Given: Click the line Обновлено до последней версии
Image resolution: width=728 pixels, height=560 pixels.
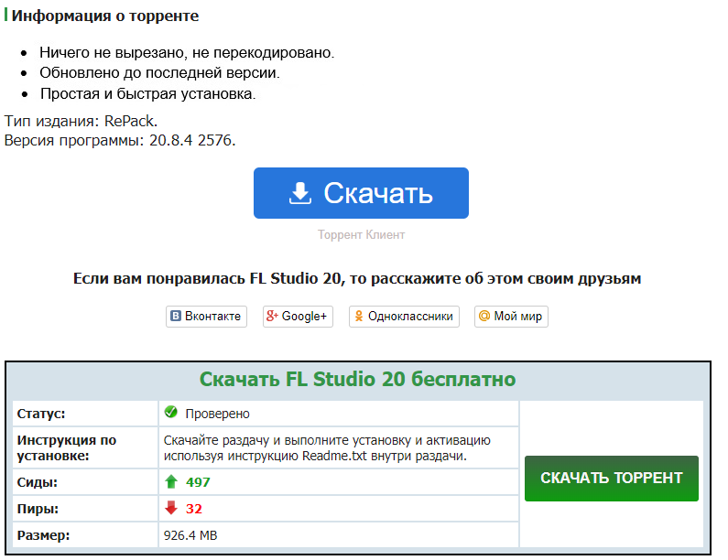Looking at the screenshot, I should 159,73.
